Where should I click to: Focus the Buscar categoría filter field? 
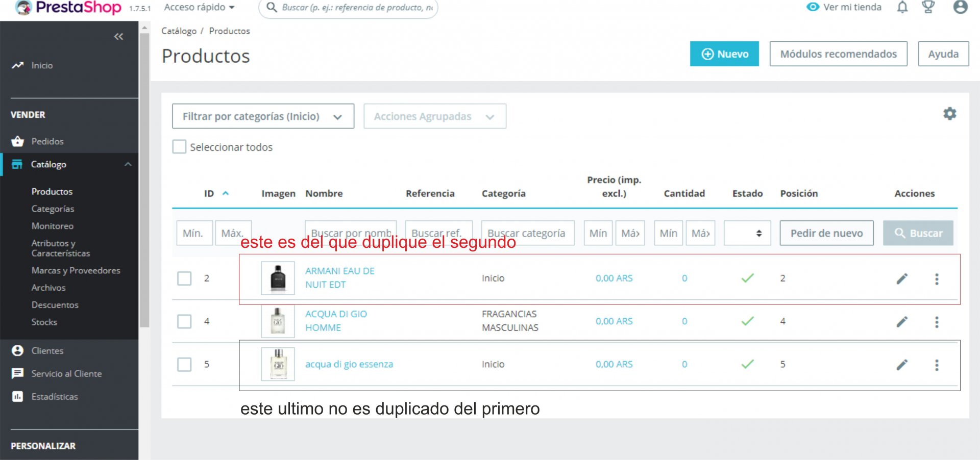point(528,233)
